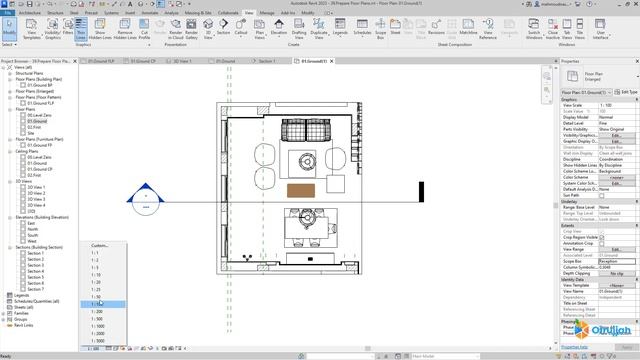Viewport: 640px width, 360px height.
Task: Click the Depth Clipping No clip button
Action: coord(616,273)
